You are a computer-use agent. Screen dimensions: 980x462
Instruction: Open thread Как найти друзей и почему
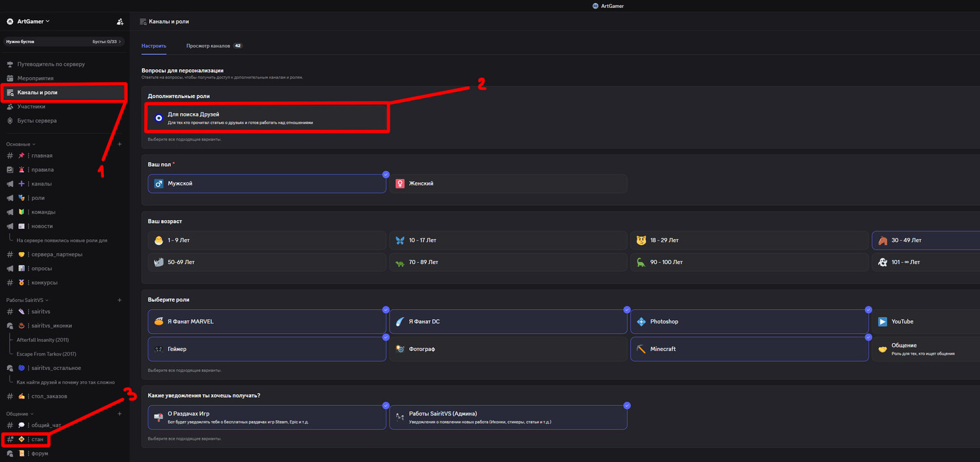click(64, 382)
